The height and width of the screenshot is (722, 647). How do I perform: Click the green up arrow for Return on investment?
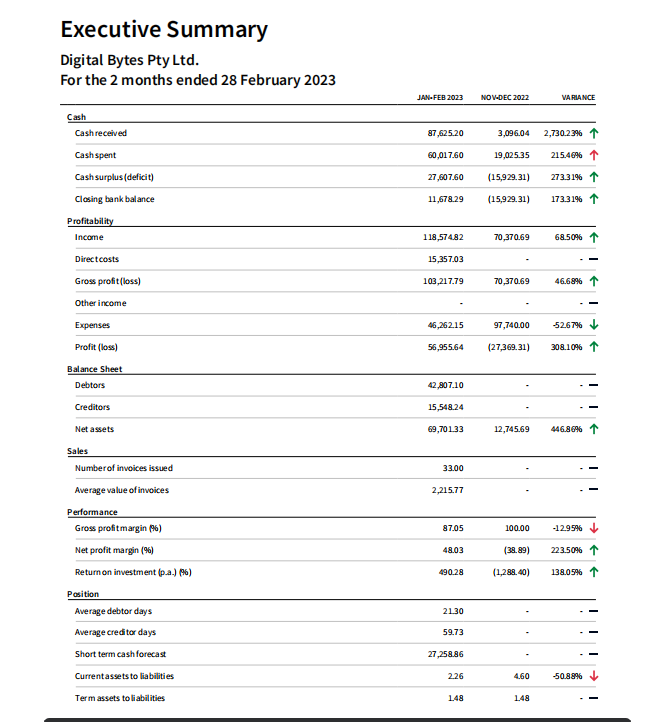pos(593,571)
